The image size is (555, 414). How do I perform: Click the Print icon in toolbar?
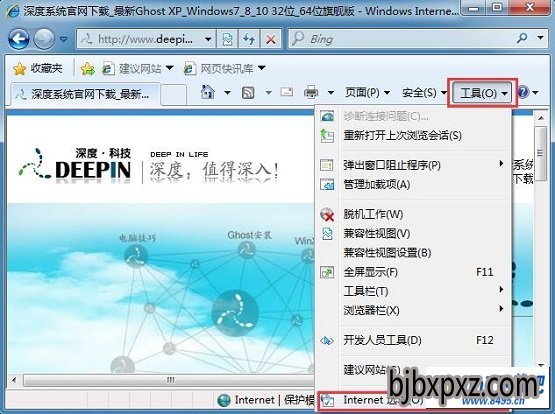coord(311,93)
